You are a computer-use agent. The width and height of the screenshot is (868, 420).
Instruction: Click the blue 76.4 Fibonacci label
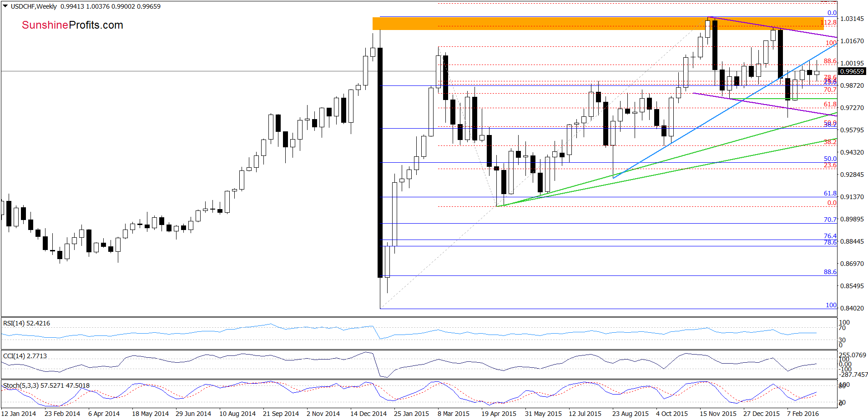coord(830,236)
